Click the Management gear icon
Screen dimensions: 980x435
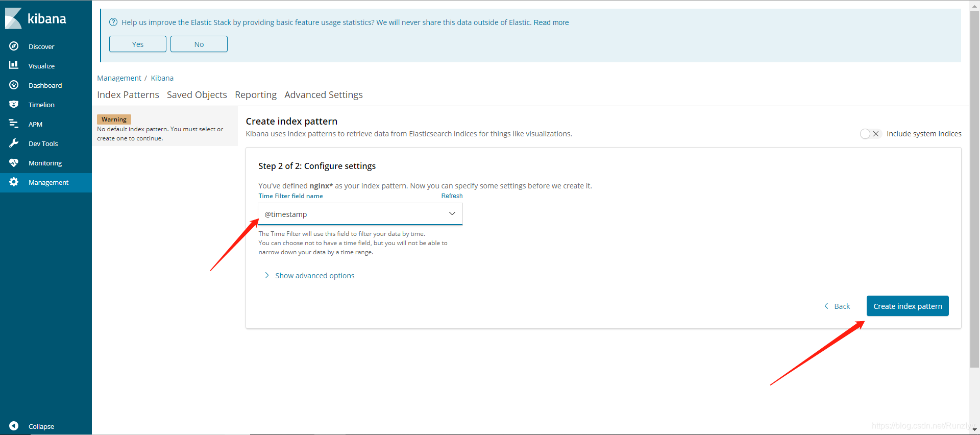pyautogui.click(x=14, y=182)
